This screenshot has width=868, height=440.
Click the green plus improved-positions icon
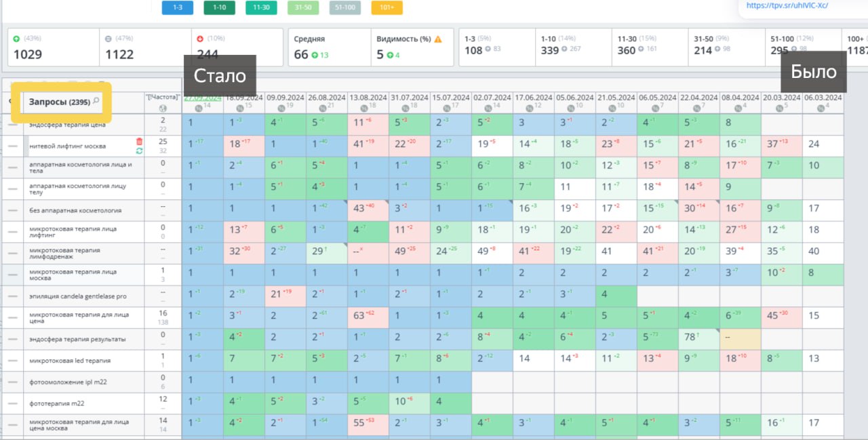pos(16,39)
